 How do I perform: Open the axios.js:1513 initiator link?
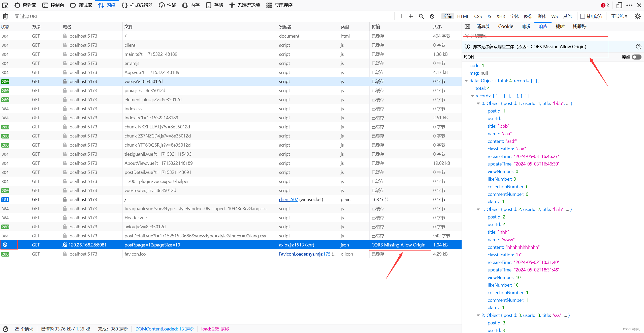291,245
